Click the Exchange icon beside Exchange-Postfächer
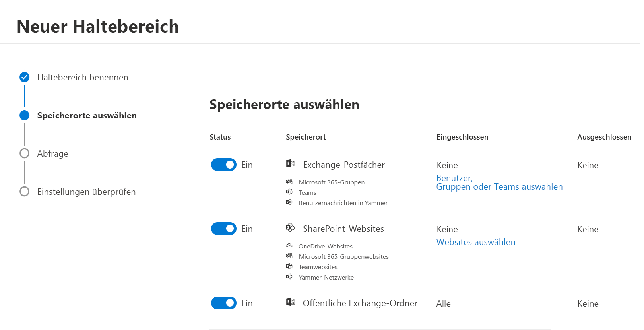Viewport: 644px width, 330px height. click(290, 163)
